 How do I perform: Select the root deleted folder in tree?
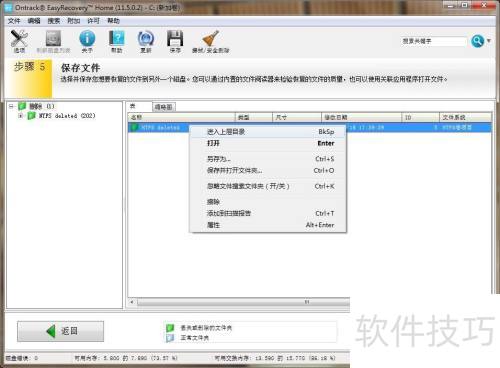[42, 106]
